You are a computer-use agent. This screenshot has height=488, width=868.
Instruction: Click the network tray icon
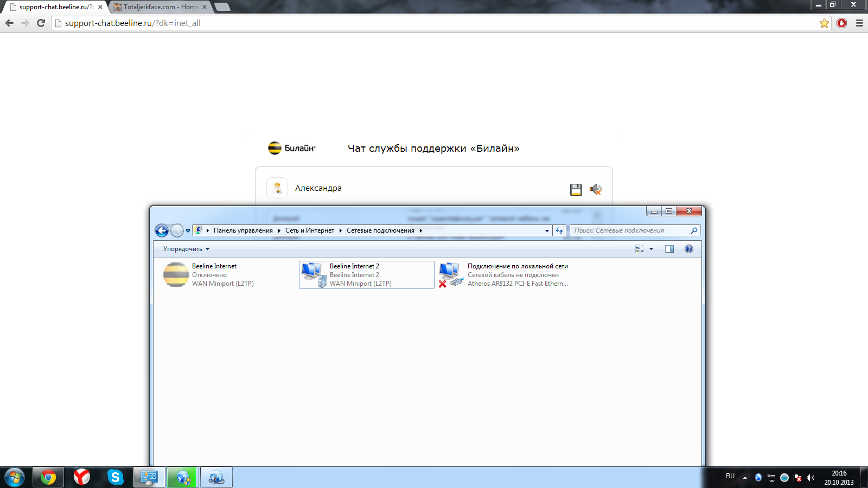tap(771, 478)
